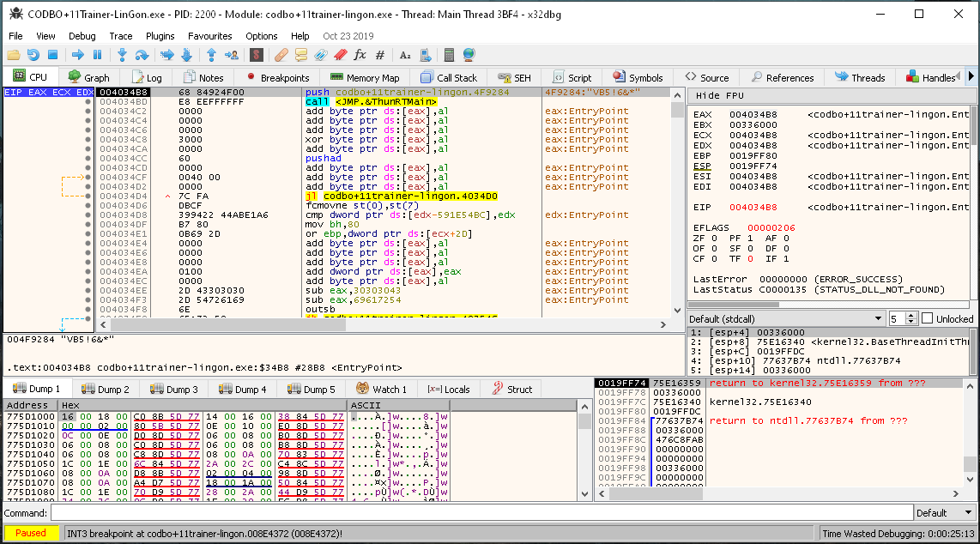980x544 pixels.
Task: Click the font settings A icon
Action: click(405, 55)
